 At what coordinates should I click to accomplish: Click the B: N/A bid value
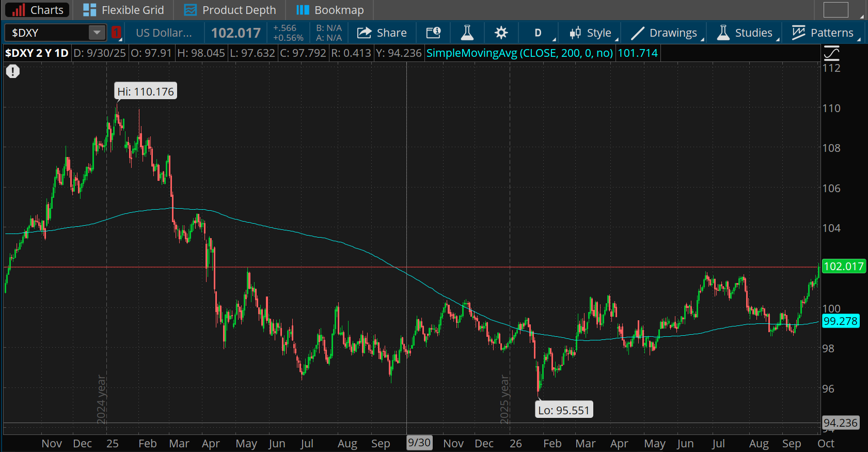coord(329,28)
